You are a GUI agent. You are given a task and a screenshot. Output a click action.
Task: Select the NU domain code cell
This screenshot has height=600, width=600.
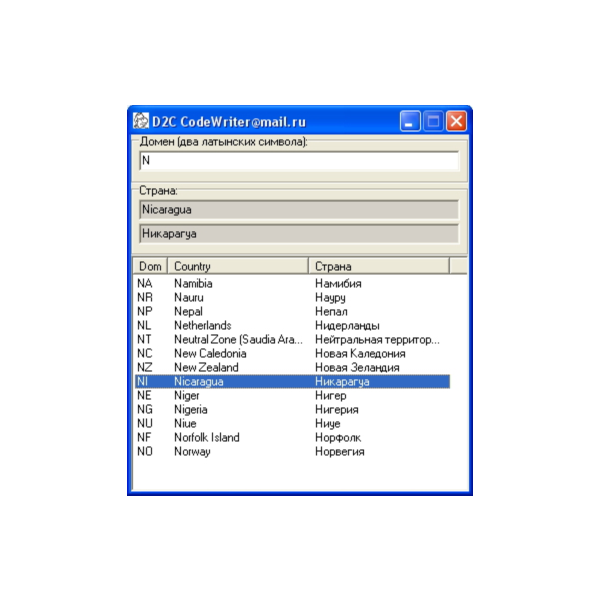point(145,423)
